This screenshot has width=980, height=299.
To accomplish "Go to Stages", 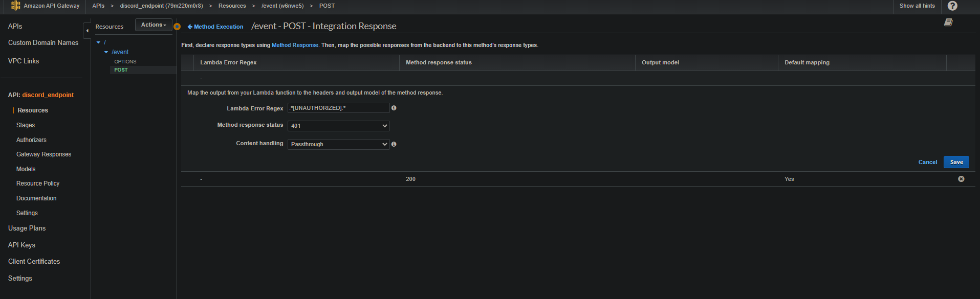I will click(26, 125).
